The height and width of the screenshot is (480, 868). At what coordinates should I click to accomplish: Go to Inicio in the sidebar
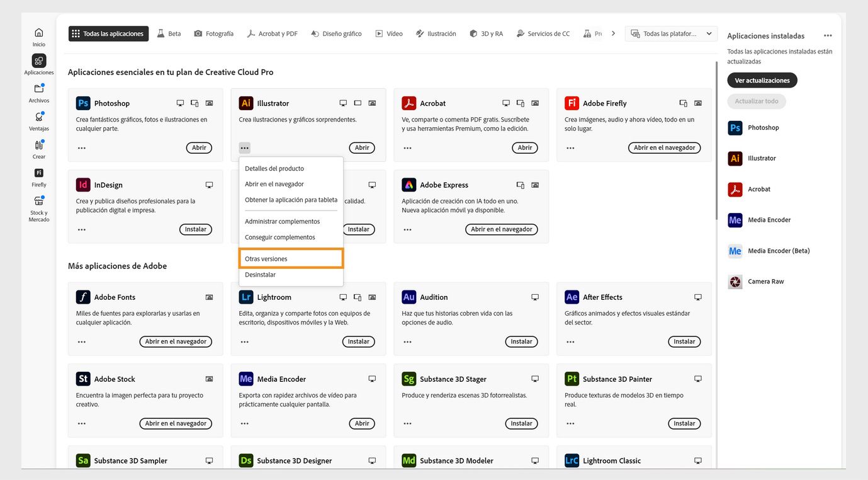click(x=39, y=37)
